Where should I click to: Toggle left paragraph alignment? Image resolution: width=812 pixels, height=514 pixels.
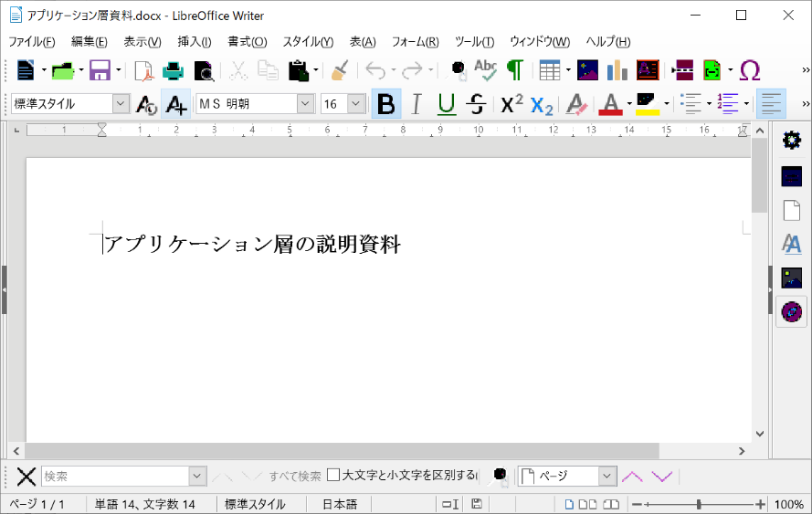(x=771, y=105)
